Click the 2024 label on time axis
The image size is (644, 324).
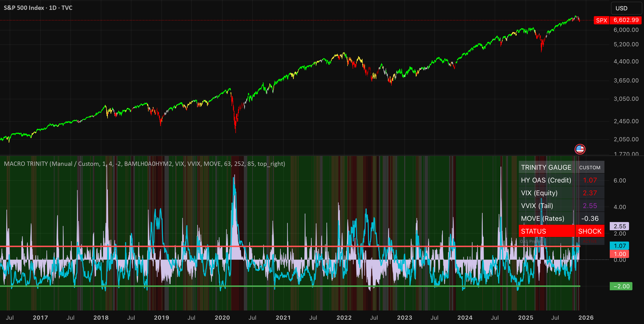[x=465, y=317]
